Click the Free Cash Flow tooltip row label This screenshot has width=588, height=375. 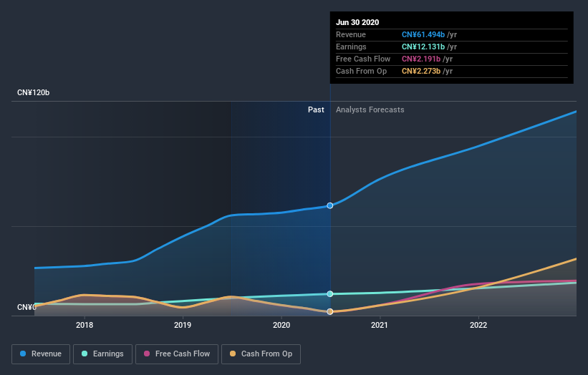[363, 59]
